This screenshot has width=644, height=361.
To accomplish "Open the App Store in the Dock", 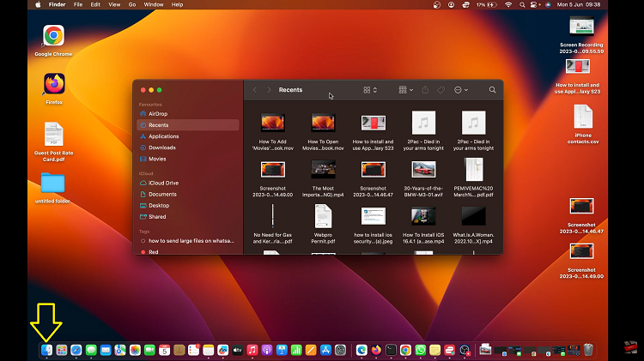I will click(325, 350).
